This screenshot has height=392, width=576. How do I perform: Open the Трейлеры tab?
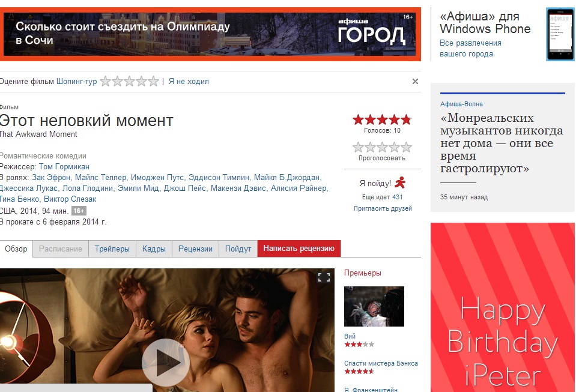112,249
